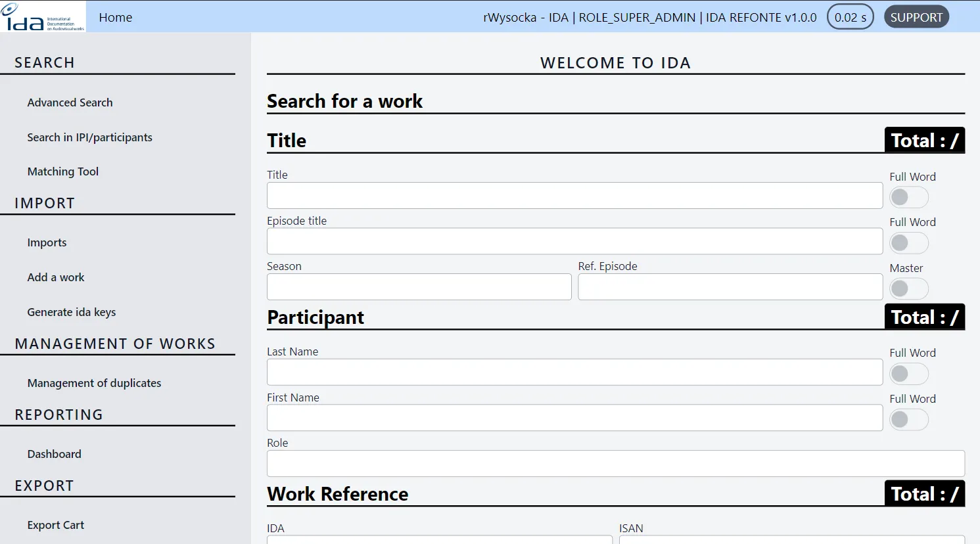This screenshot has width=980, height=544.
Task: Turn on the Master toggle
Action: pos(909,288)
